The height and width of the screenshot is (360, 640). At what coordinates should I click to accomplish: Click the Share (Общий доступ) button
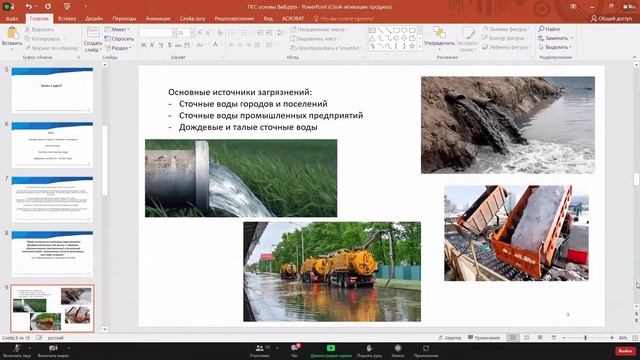[611, 18]
